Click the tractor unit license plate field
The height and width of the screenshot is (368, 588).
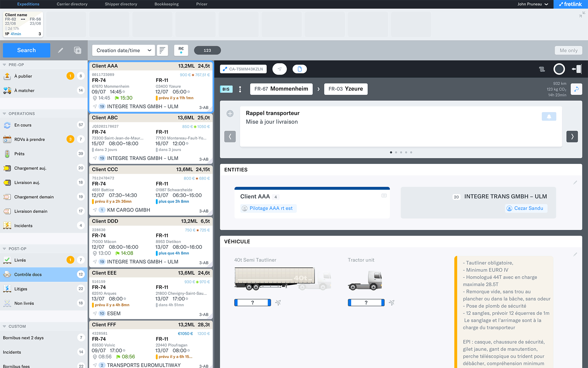click(x=366, y=303)
